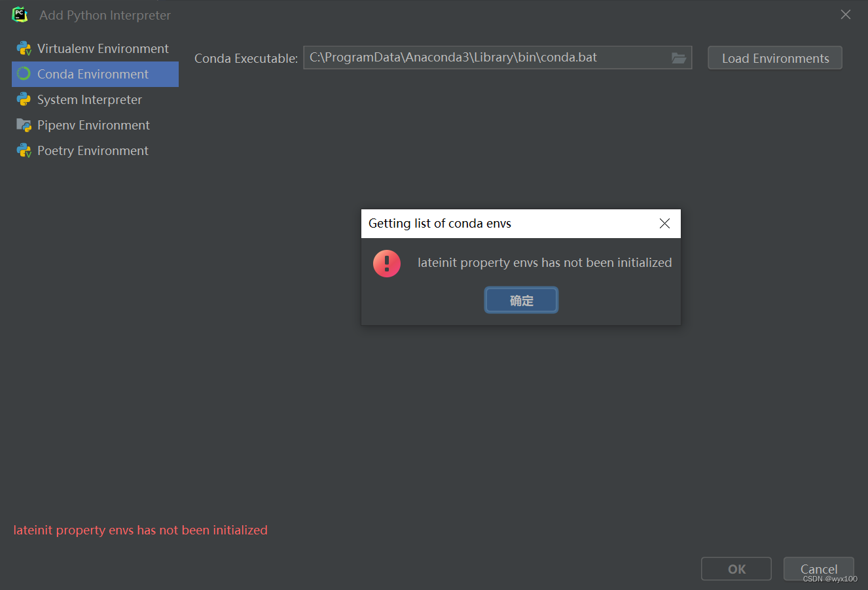Open the Conda Executable folder browser
Screen dimensions: 868x590
[x=678, y=58]
